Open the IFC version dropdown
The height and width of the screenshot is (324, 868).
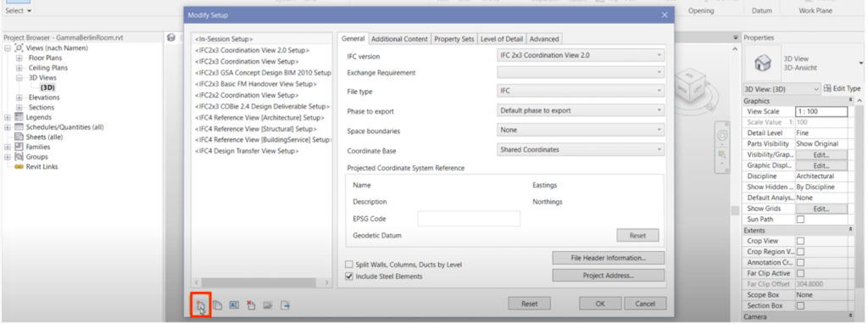581,55
